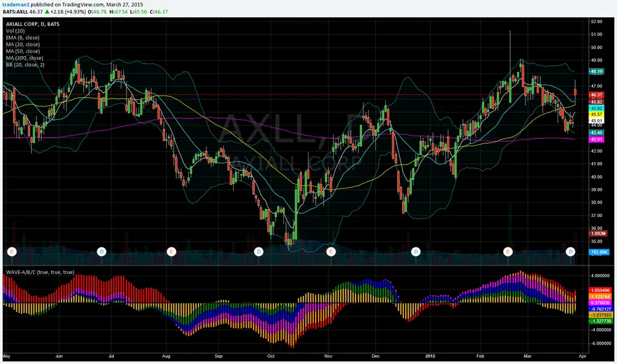Click the Apr label on time axis
The height and width of the screenshot is (364, 617).
pos(583,356)
